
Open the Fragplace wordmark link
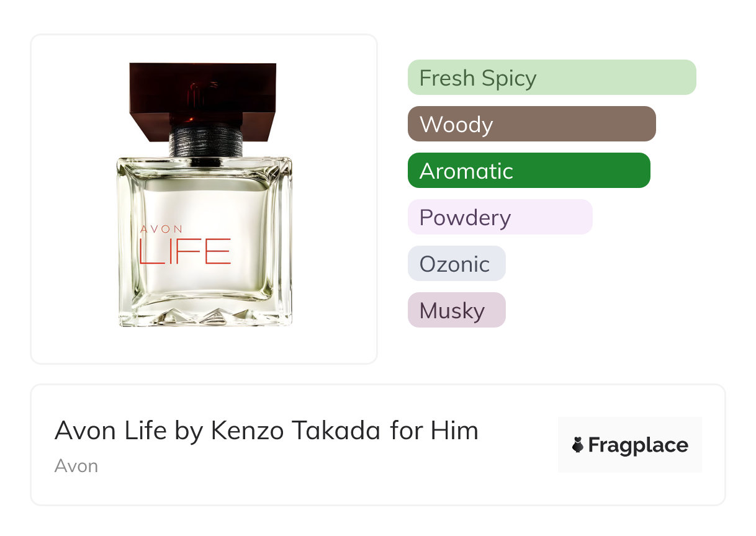click(638, 445)
